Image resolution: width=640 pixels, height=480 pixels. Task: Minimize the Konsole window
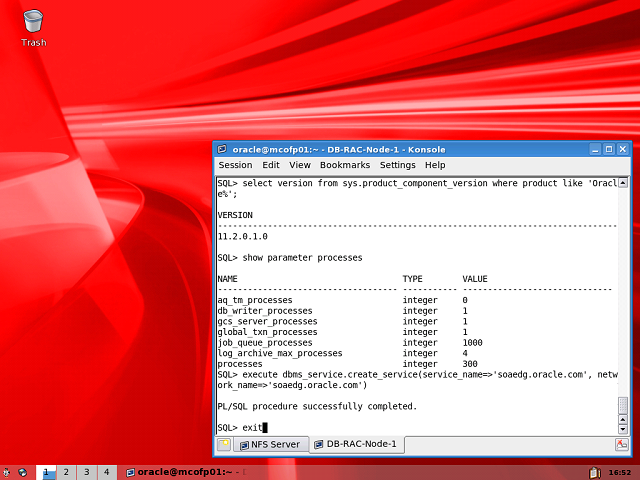tap(596, 149)
